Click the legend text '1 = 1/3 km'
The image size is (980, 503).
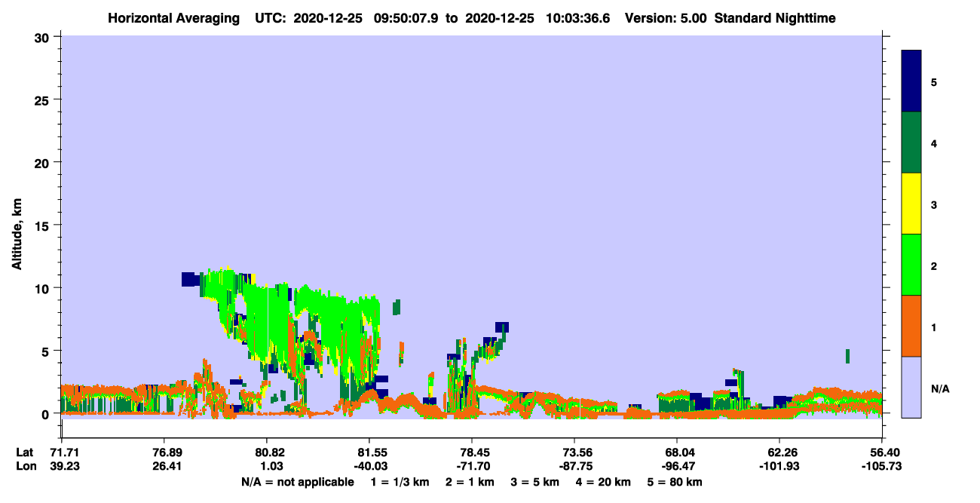[x=400, y=482]
